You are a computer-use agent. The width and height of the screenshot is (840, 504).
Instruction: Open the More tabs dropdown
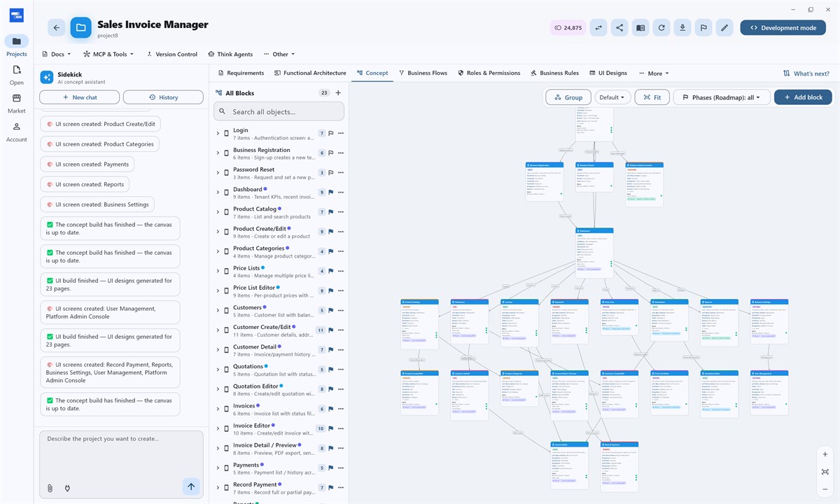[x=653, y=73]
